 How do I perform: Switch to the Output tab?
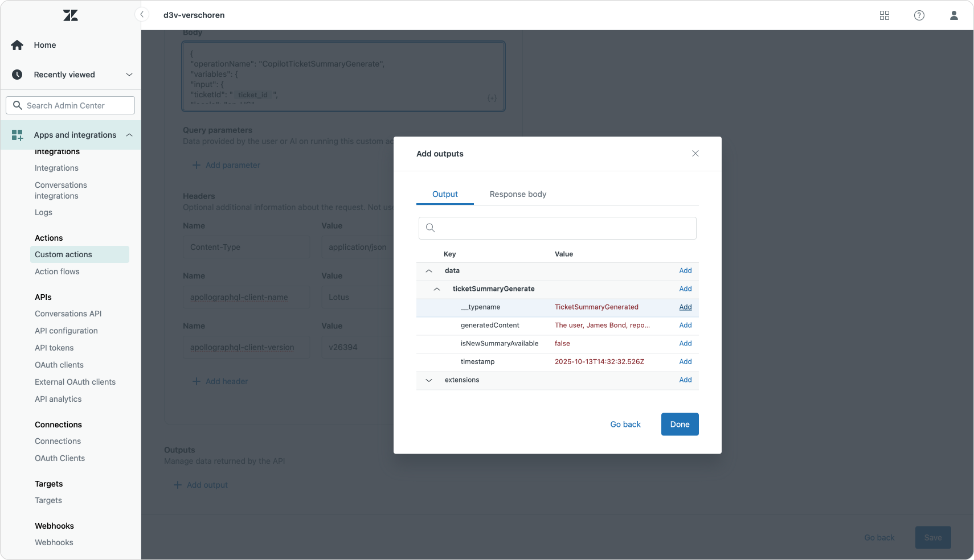pyautogui.click(x=445, y=194)
